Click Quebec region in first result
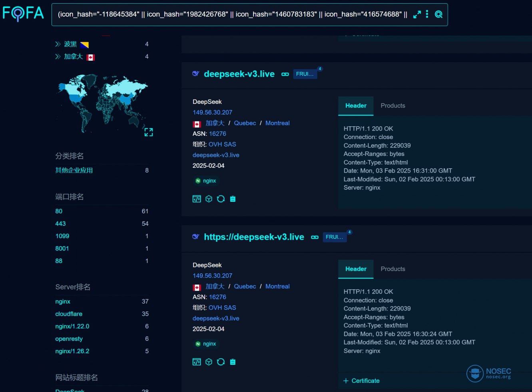 (x=245, y=123)
